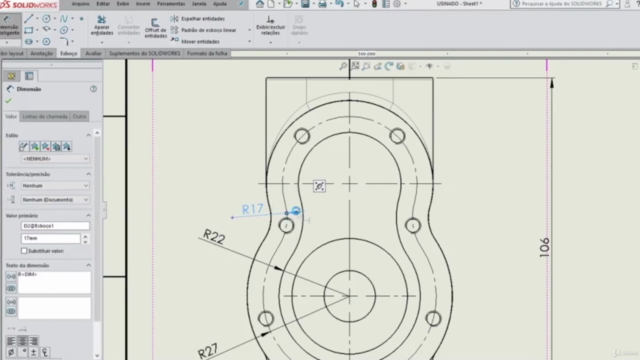Click the Dimensão inteligente tool
Screen dimensions: 640x360
pos(9,25)
